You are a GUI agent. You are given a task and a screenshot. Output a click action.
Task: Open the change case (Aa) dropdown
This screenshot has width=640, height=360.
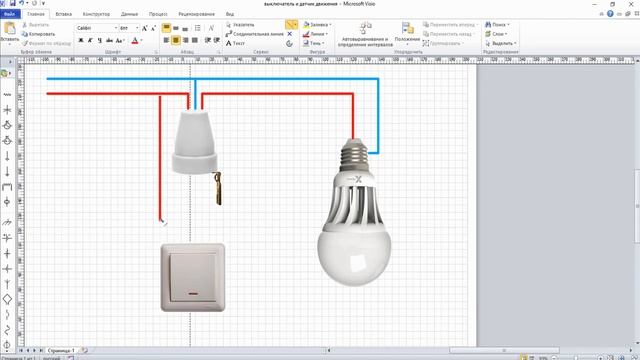(120, 40)
